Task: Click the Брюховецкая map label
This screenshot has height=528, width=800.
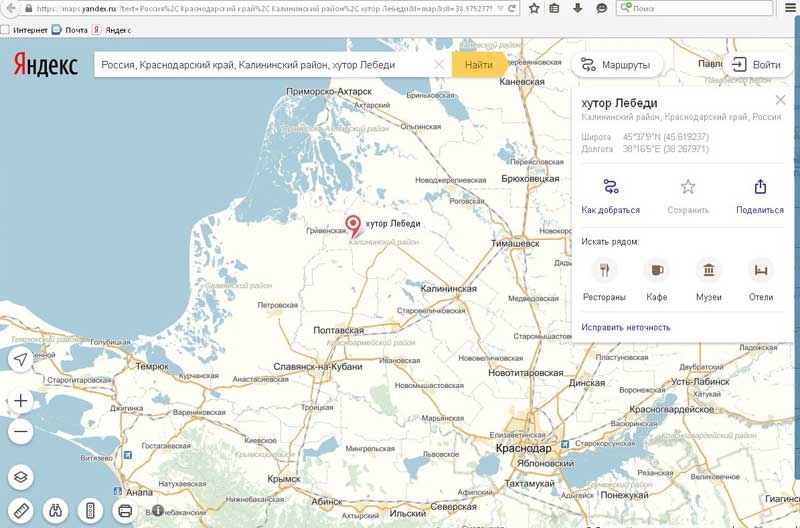Action: click(530, 179)
